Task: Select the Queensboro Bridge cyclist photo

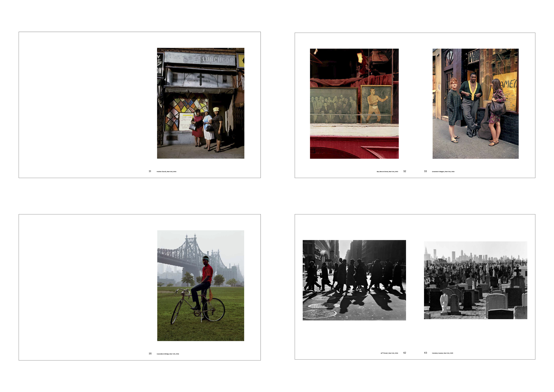Action: (x=201, y=286)
